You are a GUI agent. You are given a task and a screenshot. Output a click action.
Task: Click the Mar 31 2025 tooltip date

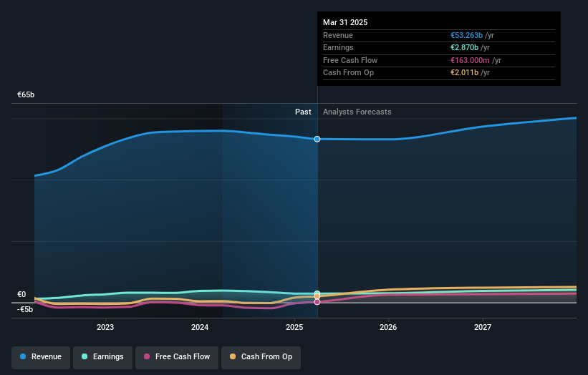coord(345,22)
